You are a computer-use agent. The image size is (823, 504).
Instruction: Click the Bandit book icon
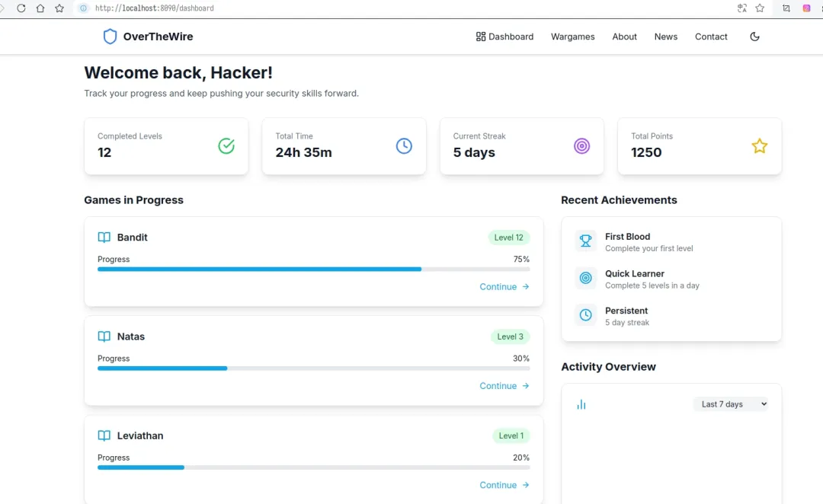[x=104, y=238]
